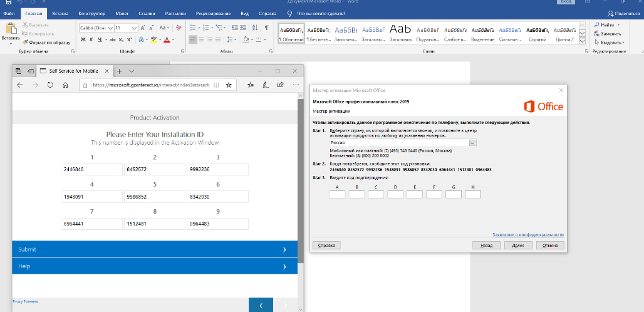The image size is (644, 312).
Task: Open a new Edge tab with plus
Action: click(x=120, y=71)
